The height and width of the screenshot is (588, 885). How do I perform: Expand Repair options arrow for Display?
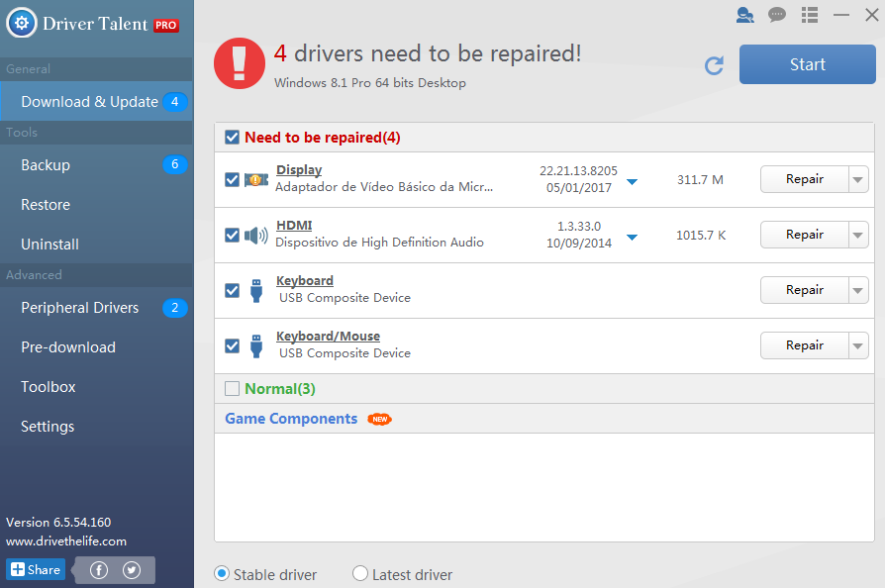[858, 179]
